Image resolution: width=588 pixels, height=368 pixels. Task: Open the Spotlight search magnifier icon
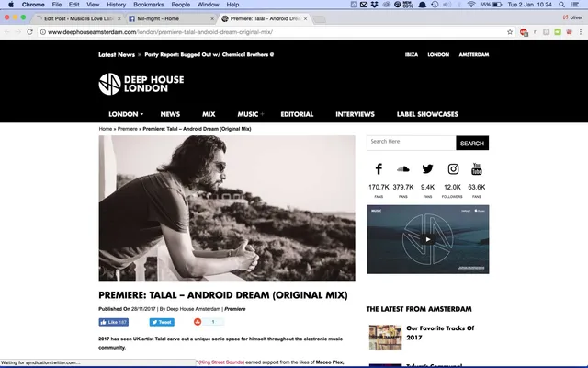[x=561, y=5]
